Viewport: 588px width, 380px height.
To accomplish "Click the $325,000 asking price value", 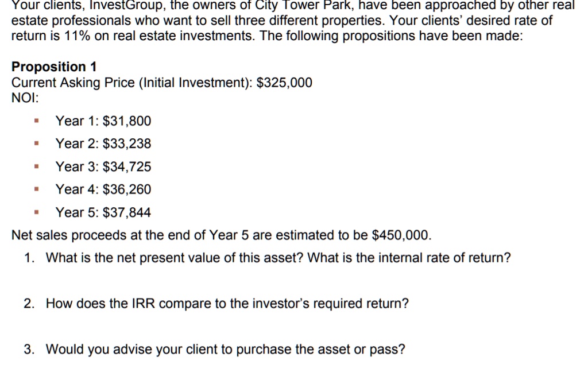I will [284, 83].
